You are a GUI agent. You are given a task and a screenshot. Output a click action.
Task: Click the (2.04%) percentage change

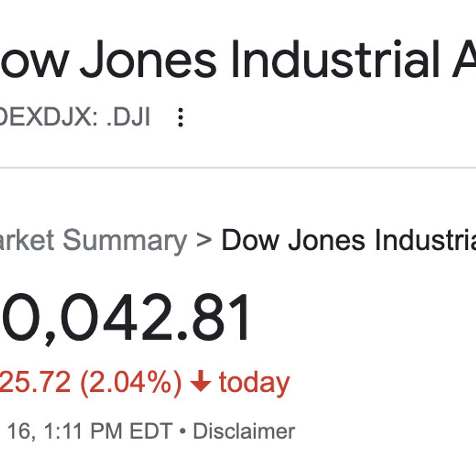(x=131, y=382)
